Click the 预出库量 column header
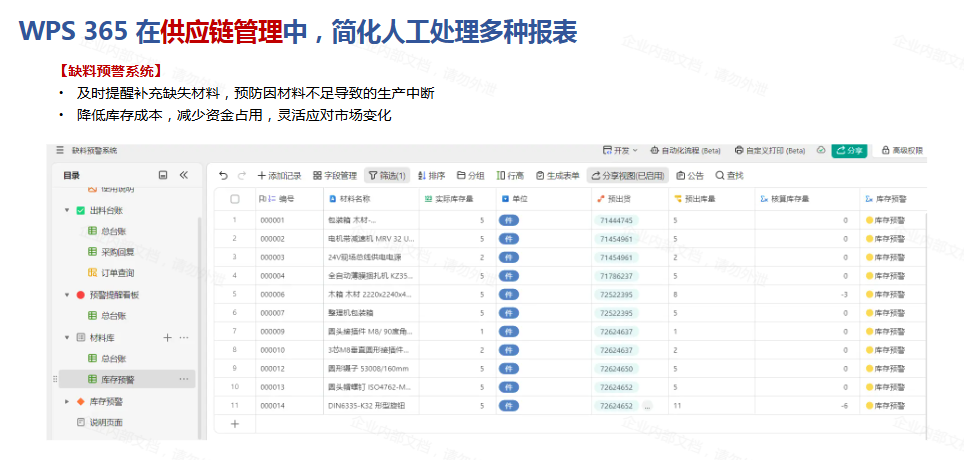 [711, 199]
